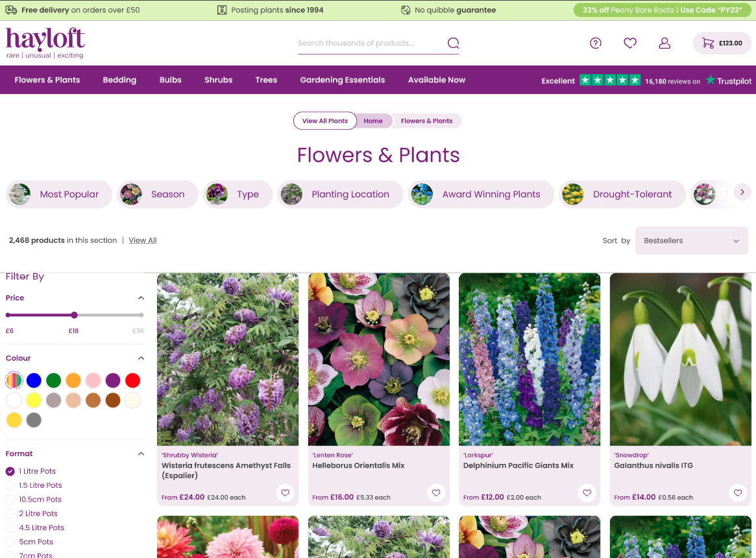Uncheck the 1 Litre Pots filter
Viewport: 756px width, 558px height.
tap(10, 472)
